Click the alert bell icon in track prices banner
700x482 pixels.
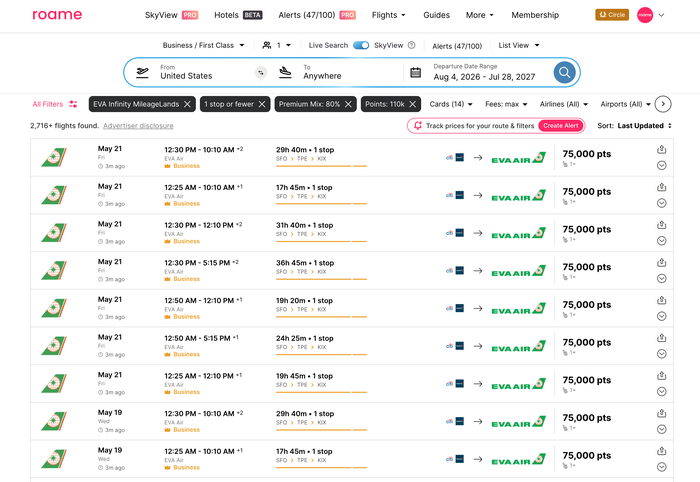pyautogui.click(x=418, y=125)
